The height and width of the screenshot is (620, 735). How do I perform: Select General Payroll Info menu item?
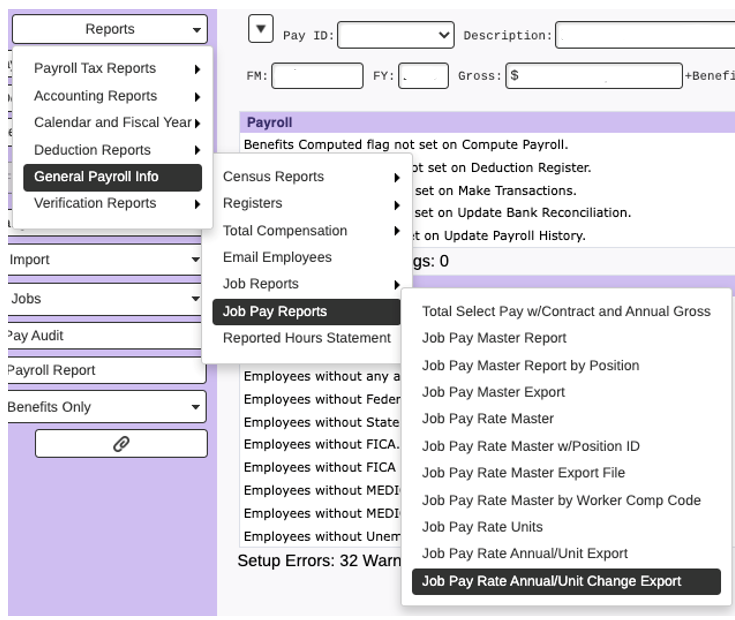pyautogui.click(x=112, y=177)
